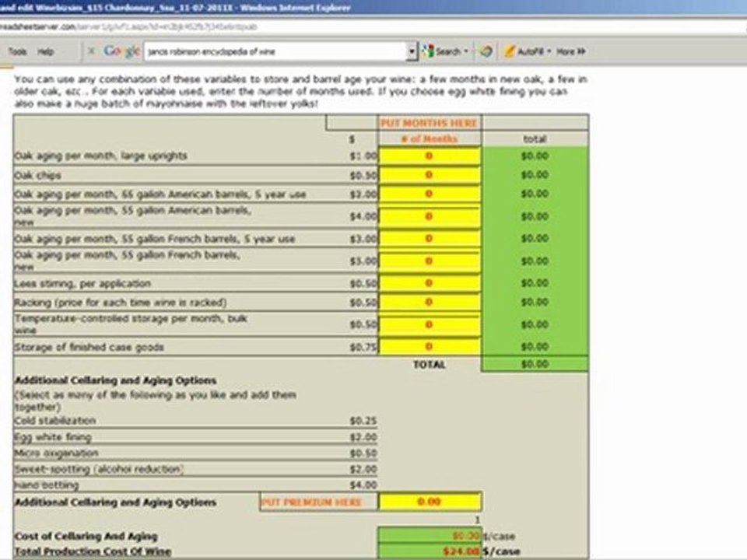Click the $2.00 American barrels 5 year price
747x560 pixels.
pyautogui.click(x=363, y=194)
